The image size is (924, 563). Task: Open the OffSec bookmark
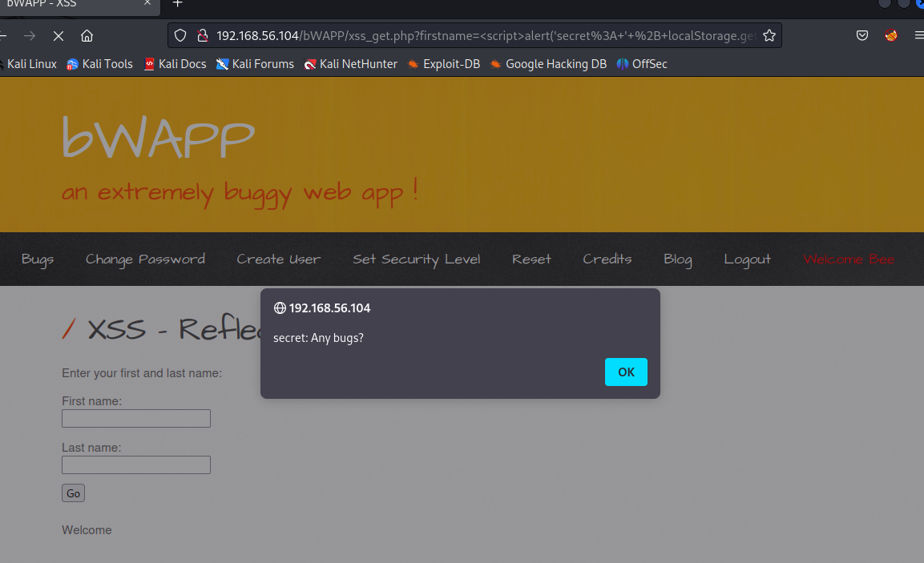[x=642, y=63]
